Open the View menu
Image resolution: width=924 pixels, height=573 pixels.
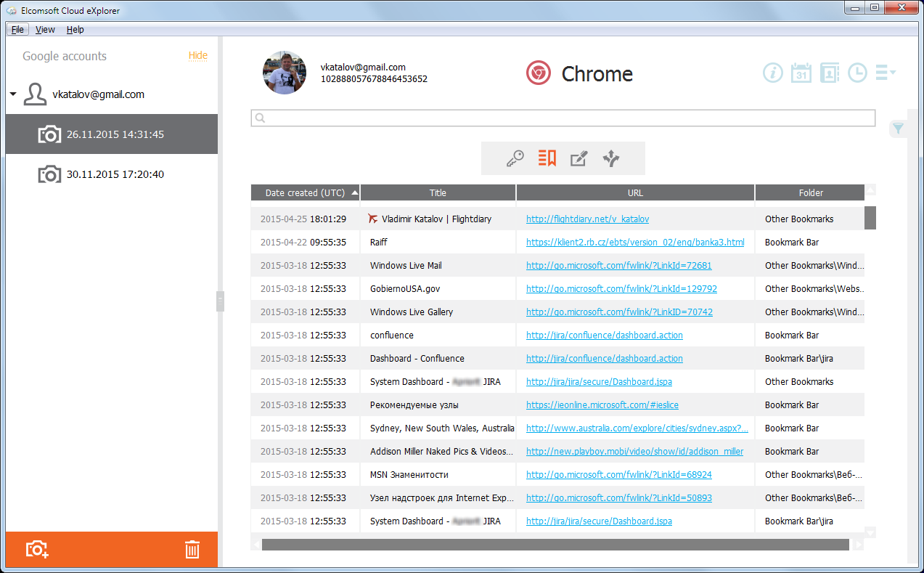pyautogui.click(x=45, y=30)
